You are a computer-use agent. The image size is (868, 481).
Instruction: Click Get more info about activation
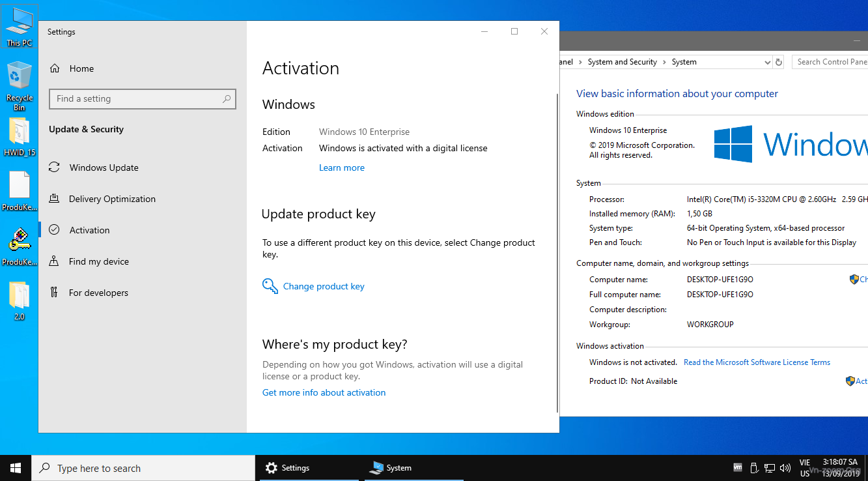[324, 392]
